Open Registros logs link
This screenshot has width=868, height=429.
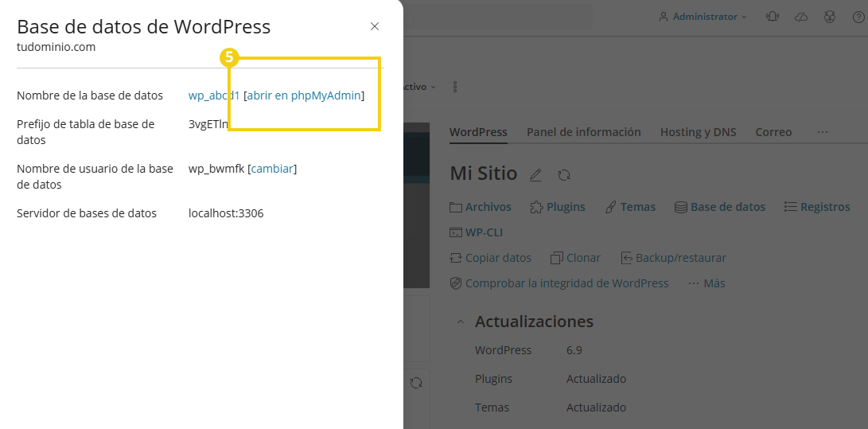(817, 207)
